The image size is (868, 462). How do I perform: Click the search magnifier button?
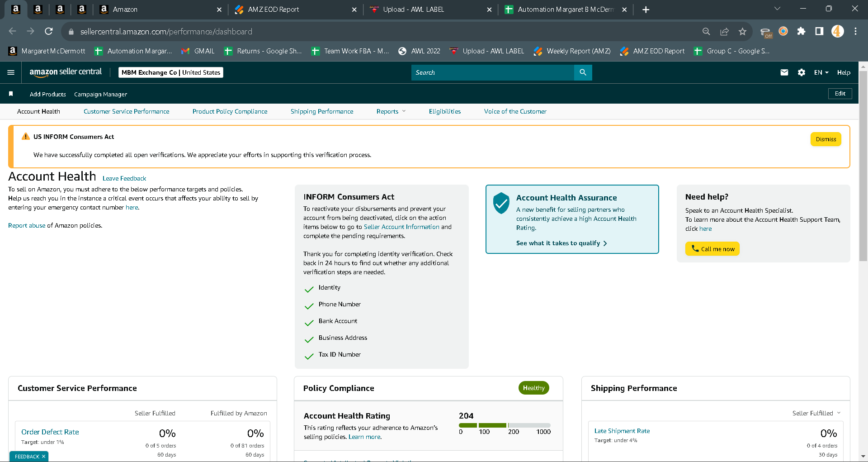(x=583, y=72)
